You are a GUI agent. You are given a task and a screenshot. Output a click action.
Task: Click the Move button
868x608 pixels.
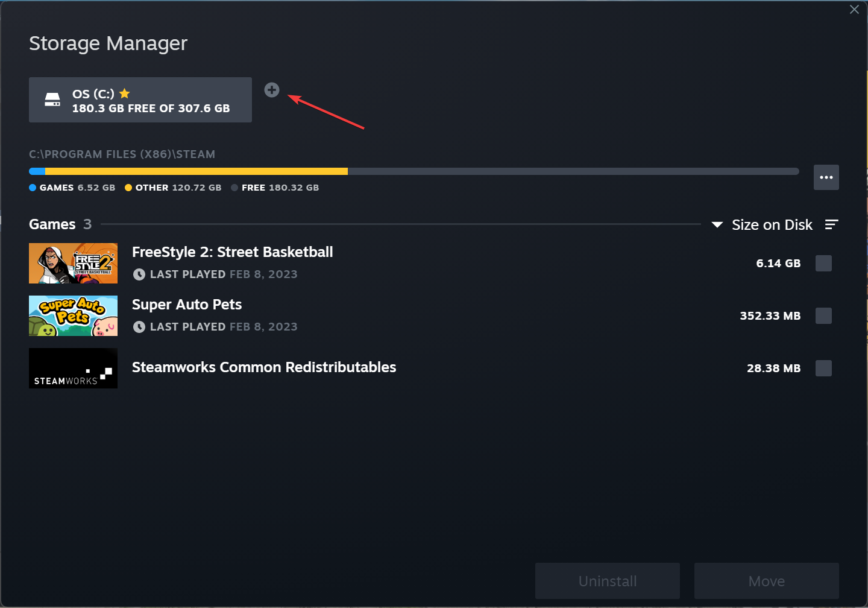[x=766, y=581]
